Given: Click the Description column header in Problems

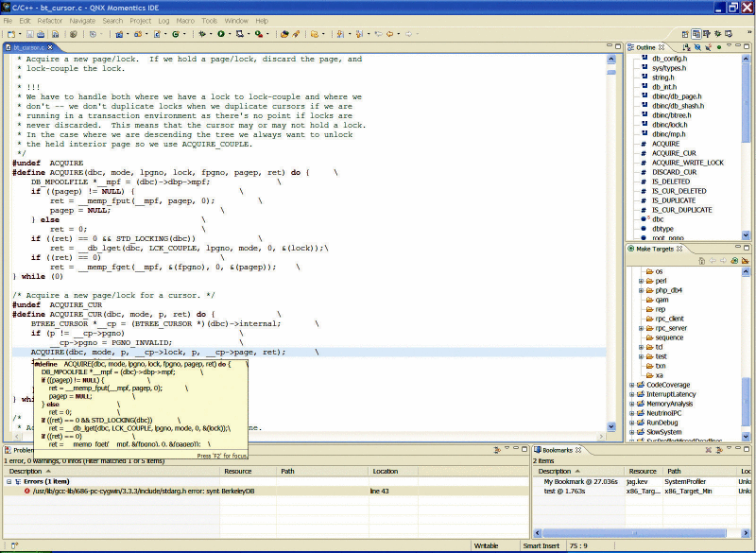Looking at the screenshot, I should click(x=26, y=471).
